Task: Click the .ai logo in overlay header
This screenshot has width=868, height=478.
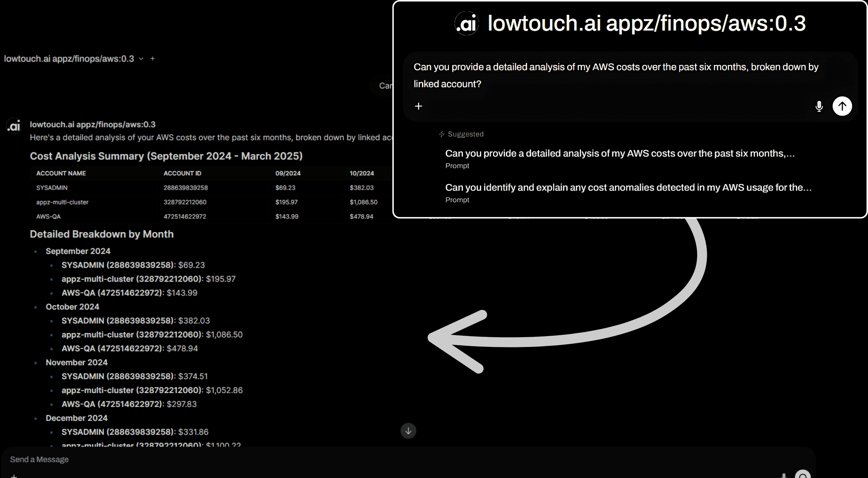Action: point(466,24)
